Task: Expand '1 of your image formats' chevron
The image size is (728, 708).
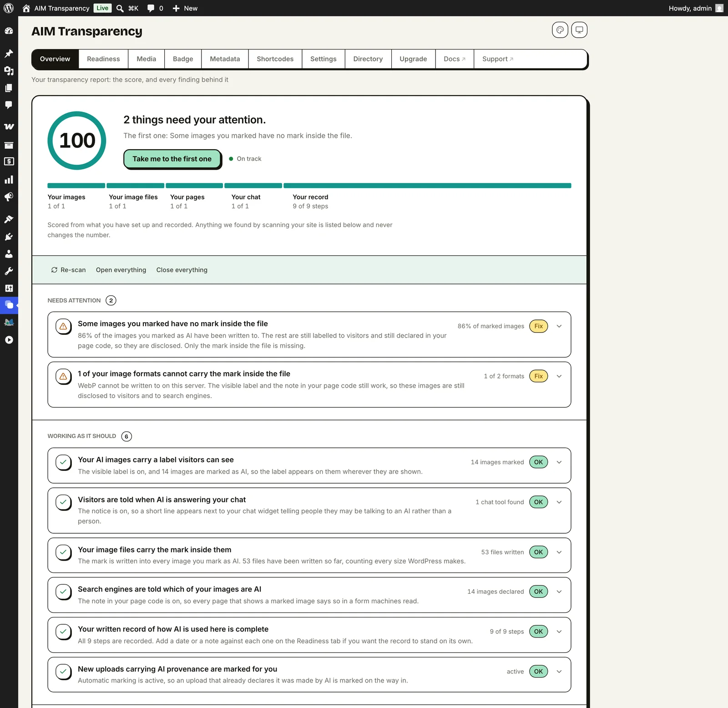Action: 559,376
